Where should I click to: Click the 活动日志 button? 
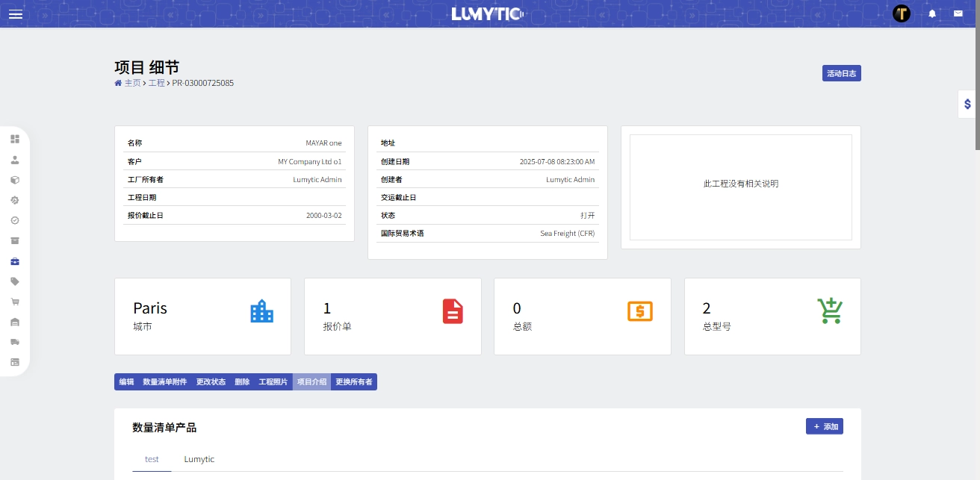(841, 73)
